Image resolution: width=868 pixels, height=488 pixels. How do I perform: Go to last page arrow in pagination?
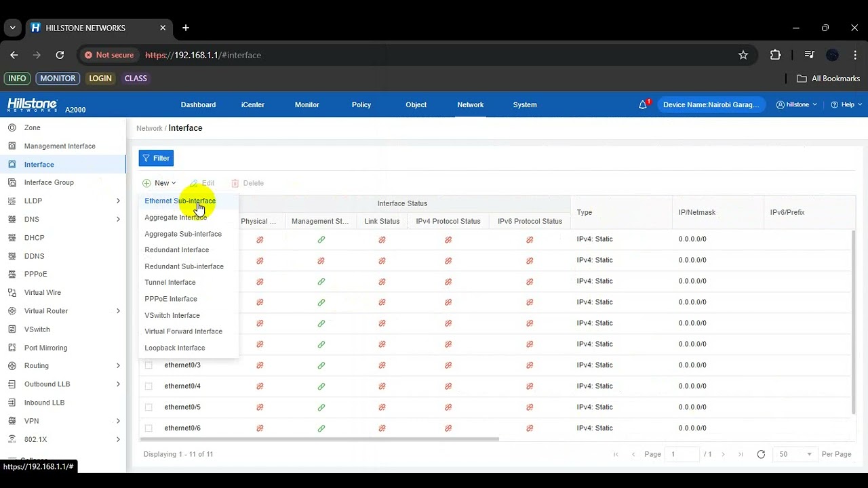(x=741, y=454)
